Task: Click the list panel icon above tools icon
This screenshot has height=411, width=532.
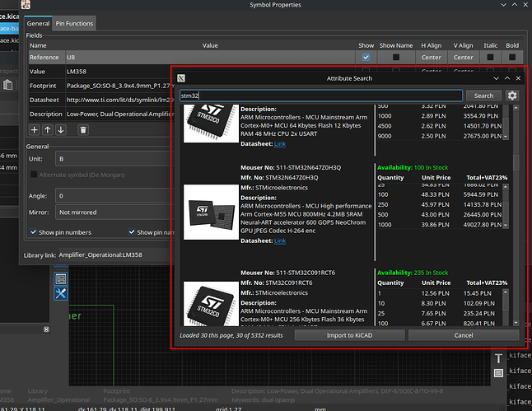Action: [61, 279]
